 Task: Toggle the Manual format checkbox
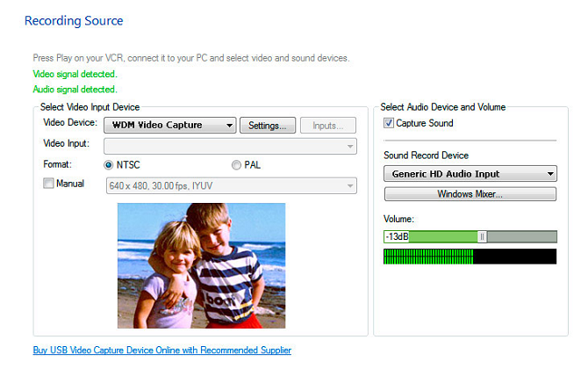tap(48, 184)
